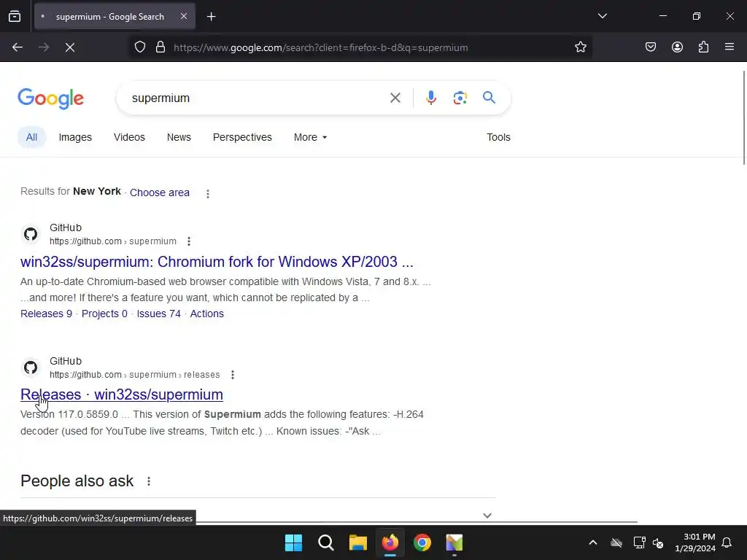Image resolution: width=747 pixels, height=560 pixels.
Task: Save page to Pocket
Action: 651,47
